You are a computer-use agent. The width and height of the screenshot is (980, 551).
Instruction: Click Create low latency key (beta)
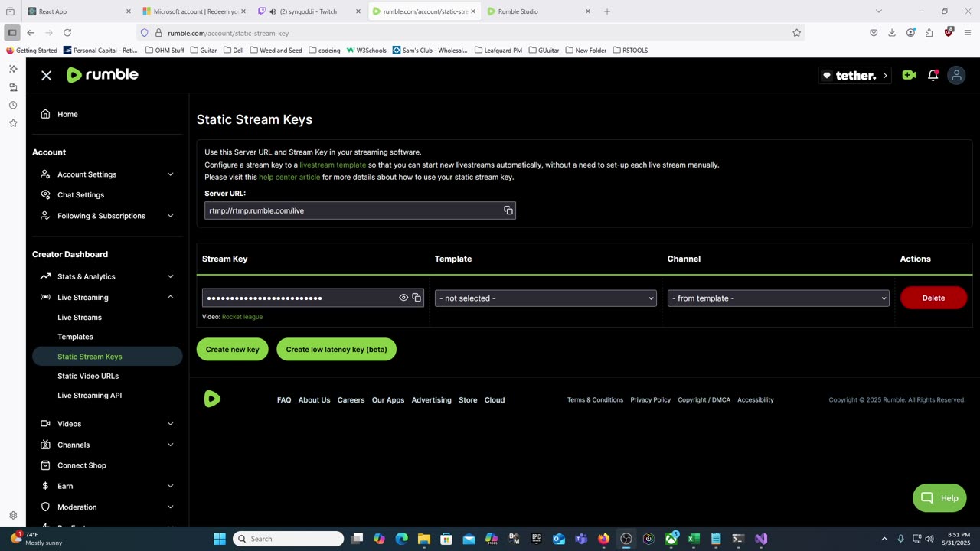click(x=336, y=350)
